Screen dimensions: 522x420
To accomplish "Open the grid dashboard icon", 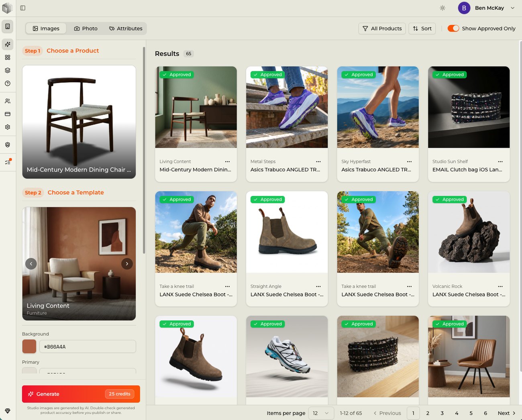I will click(x=8, y=57).
